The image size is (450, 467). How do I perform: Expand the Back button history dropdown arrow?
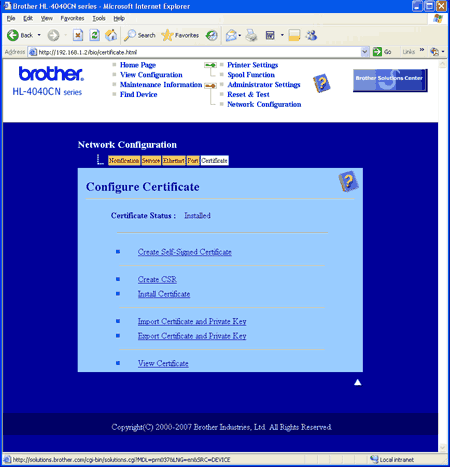pyautogui.click(x=39, y=35)
